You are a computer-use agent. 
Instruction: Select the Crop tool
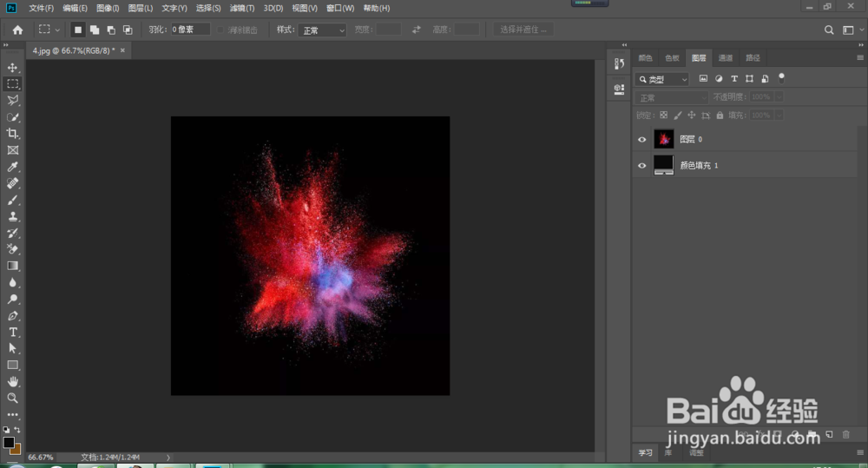point(13,134)
